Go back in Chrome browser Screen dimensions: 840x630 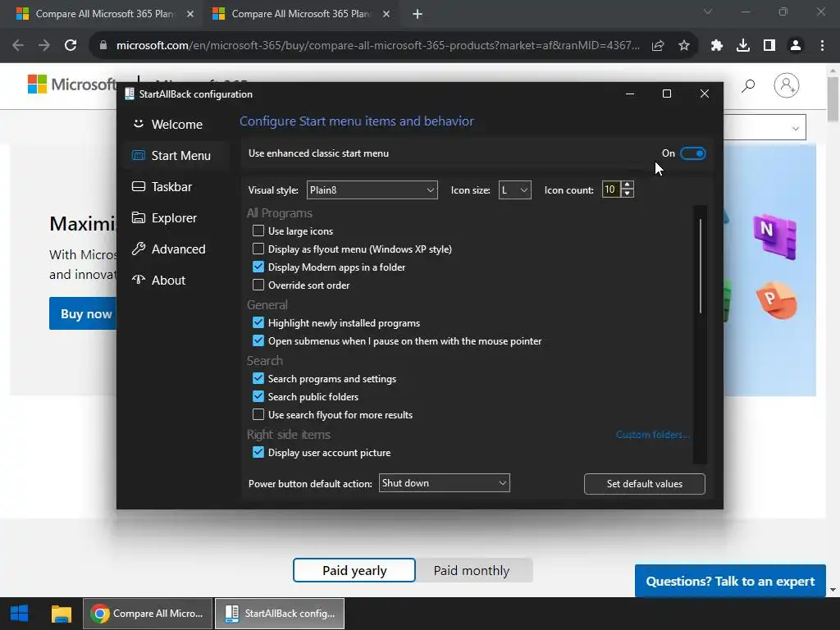tap(18, 46)
